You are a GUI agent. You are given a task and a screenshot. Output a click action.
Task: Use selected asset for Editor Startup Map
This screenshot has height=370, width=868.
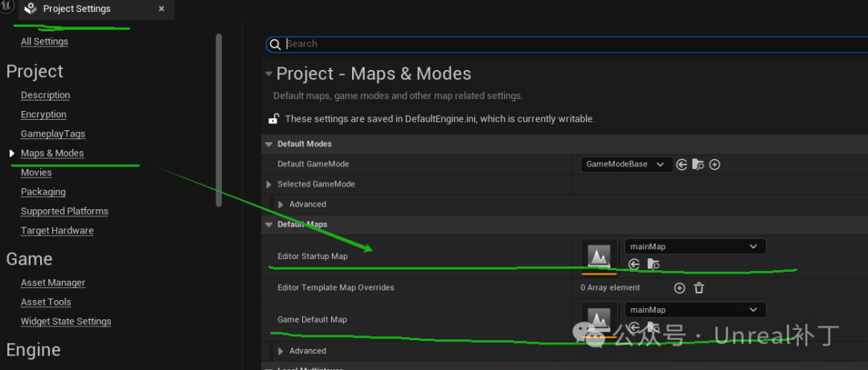[634, 264]
